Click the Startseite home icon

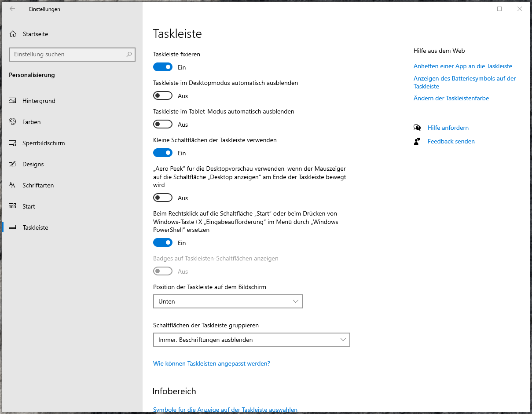[13, 34]
